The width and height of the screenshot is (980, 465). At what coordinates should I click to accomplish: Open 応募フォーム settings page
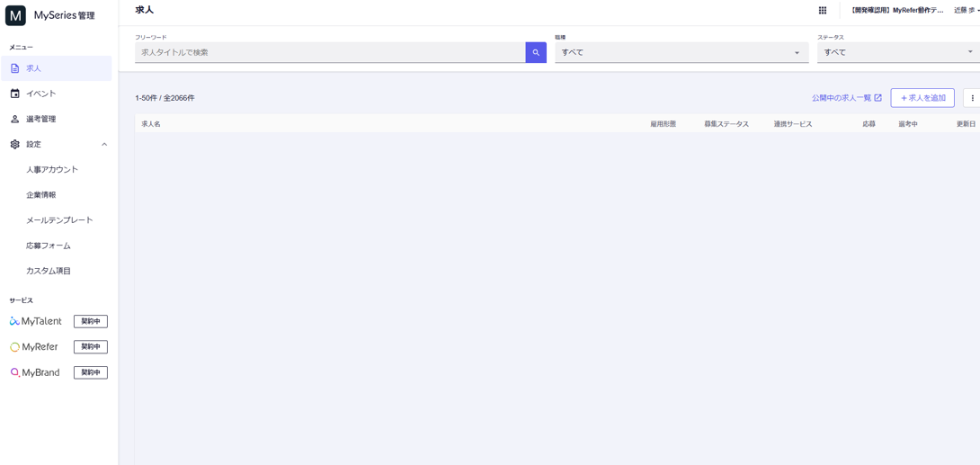49,246
